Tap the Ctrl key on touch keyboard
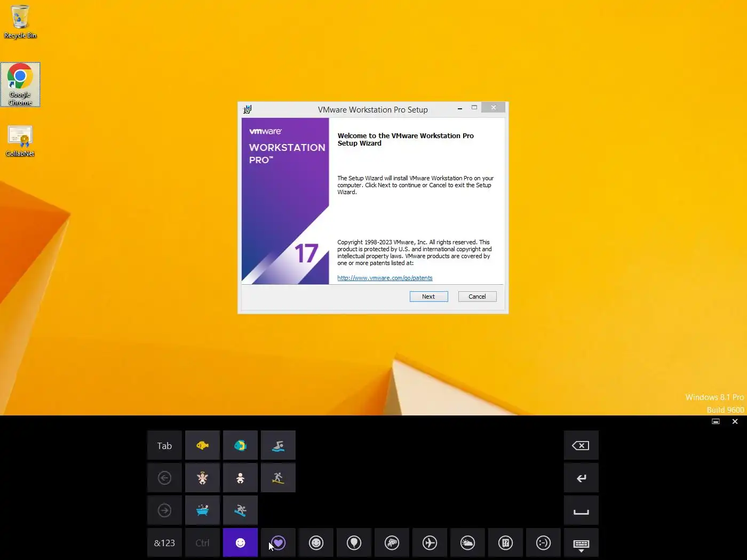 click(202, 543)
